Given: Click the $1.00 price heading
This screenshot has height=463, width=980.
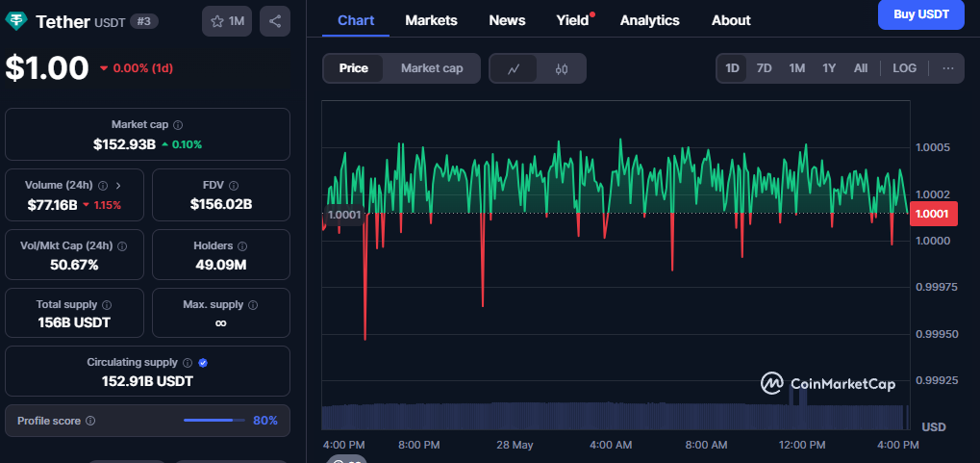Looking at the screenshot, I should 47,67.
